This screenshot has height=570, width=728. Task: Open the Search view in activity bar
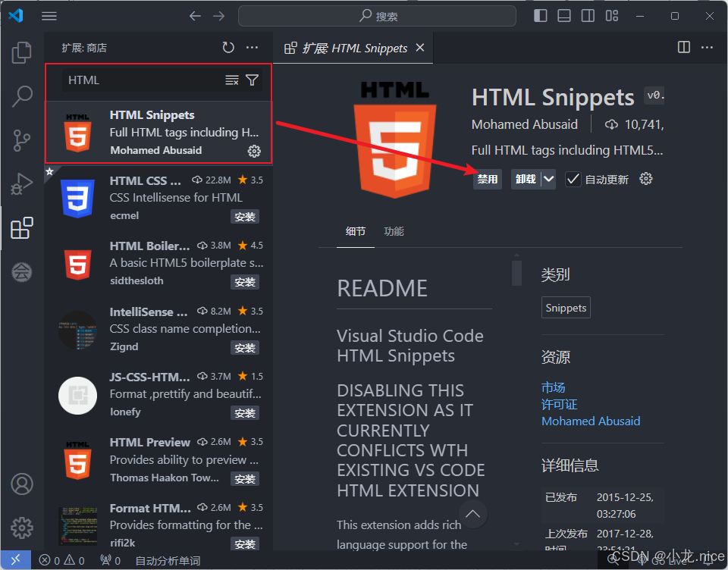click(x=21, y=96)
